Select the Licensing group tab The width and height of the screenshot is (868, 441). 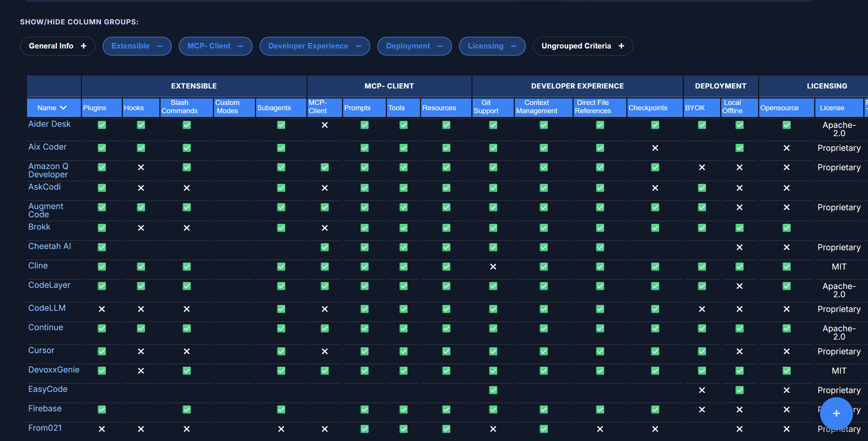click(x=492, y=46)
